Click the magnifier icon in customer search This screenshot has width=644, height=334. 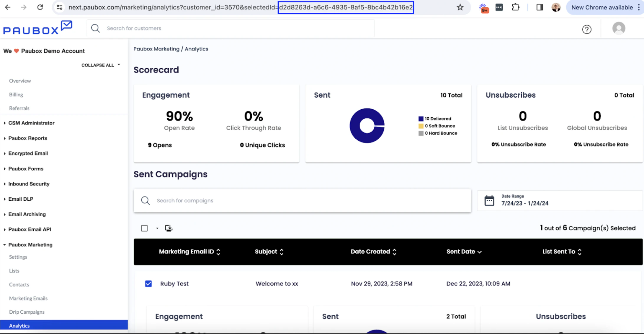click(95, 28)
